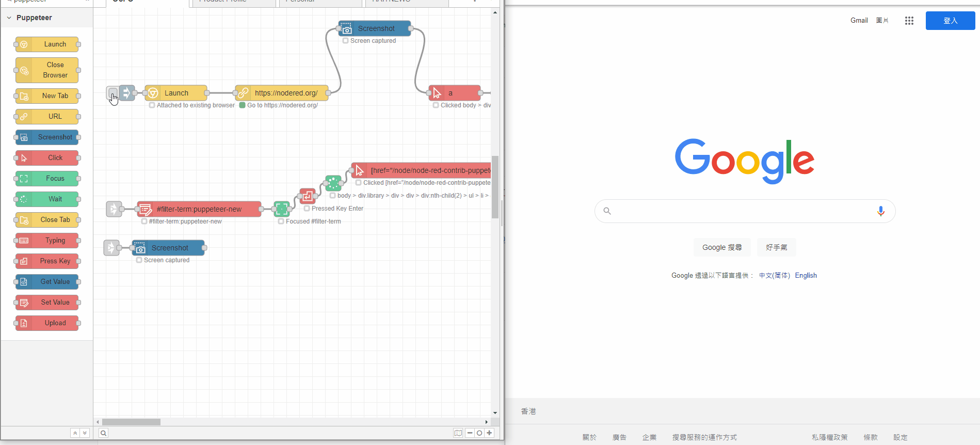Click the top Screenshot node in flow
This screenshot has height=445, width=980.
tap(375, 28)
